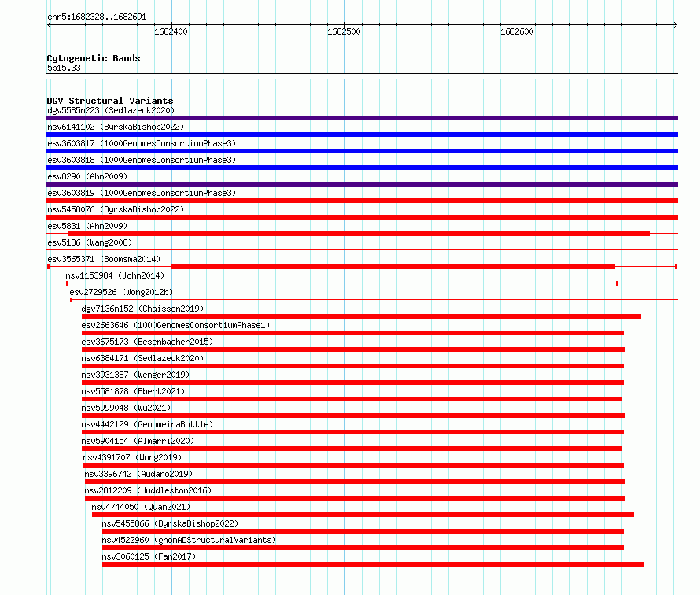Open esv3603819 (1000GenomesConsortiumPhase3) variant
The image size is (700, 595).
142,193
